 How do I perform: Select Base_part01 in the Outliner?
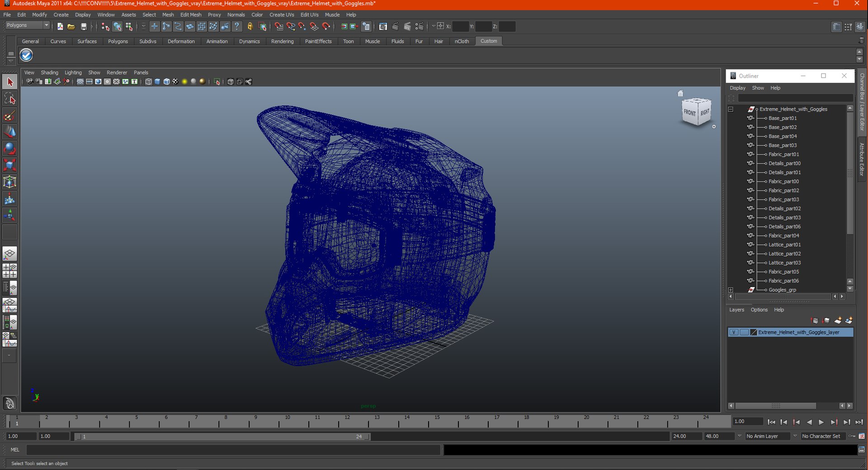coord(783,118)
